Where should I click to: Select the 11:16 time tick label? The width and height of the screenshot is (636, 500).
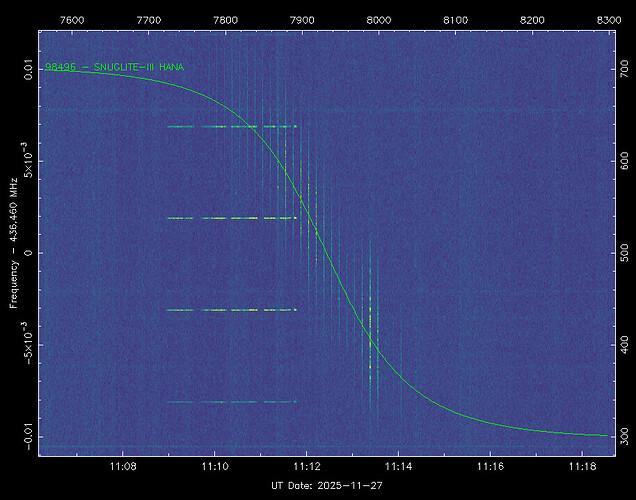click(490, 467)
